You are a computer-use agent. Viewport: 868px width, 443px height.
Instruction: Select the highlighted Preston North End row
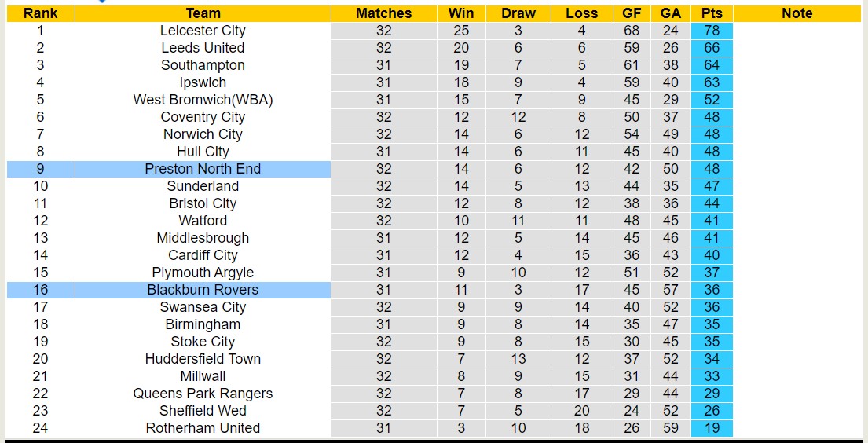click(203, 169)
